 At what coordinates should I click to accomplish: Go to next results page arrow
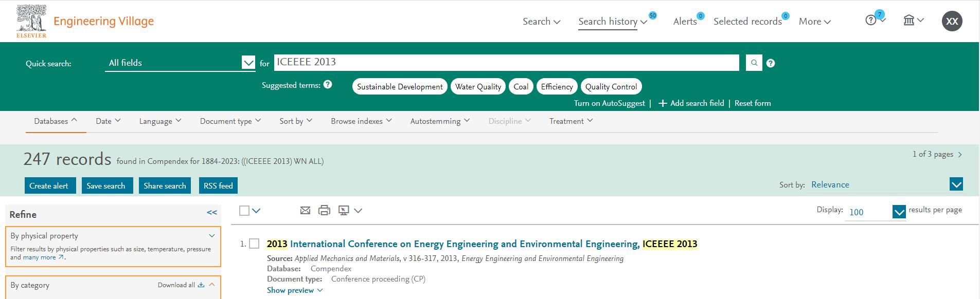tap(960, 155)
